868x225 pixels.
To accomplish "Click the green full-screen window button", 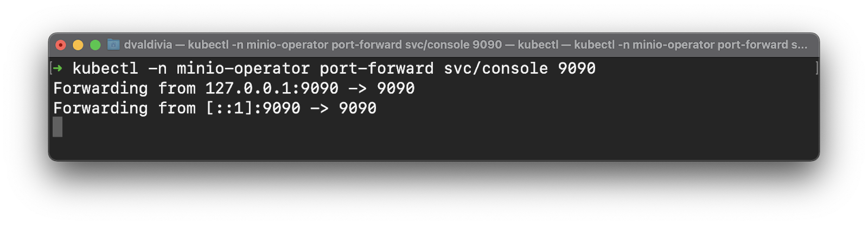I will (x=95, y=45).
